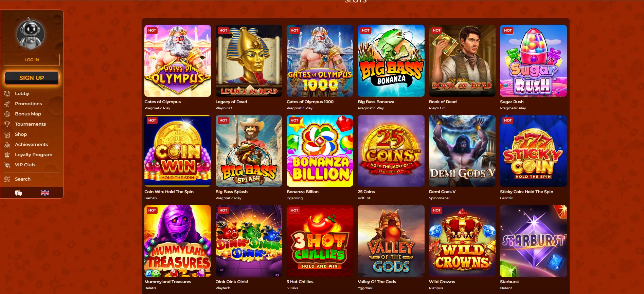
Task: Open the Loyalty Program menu item
Action: (34, 155)
